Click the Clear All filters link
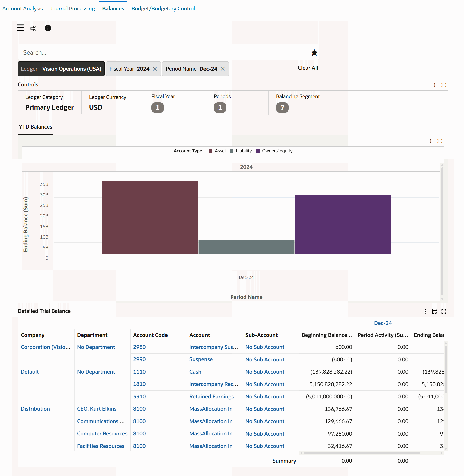Viewport: 464px width, 476px height. click(308, 68)
